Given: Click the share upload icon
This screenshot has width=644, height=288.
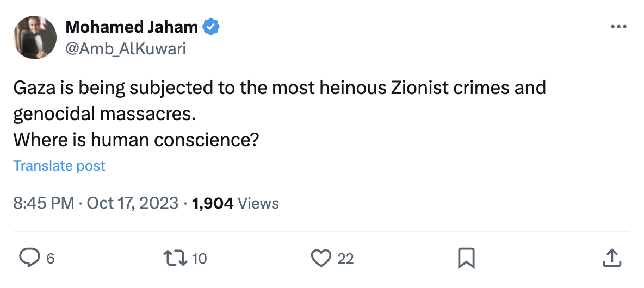Looking at the screenshot, I should pyautogui.click(x=611, y=258).
